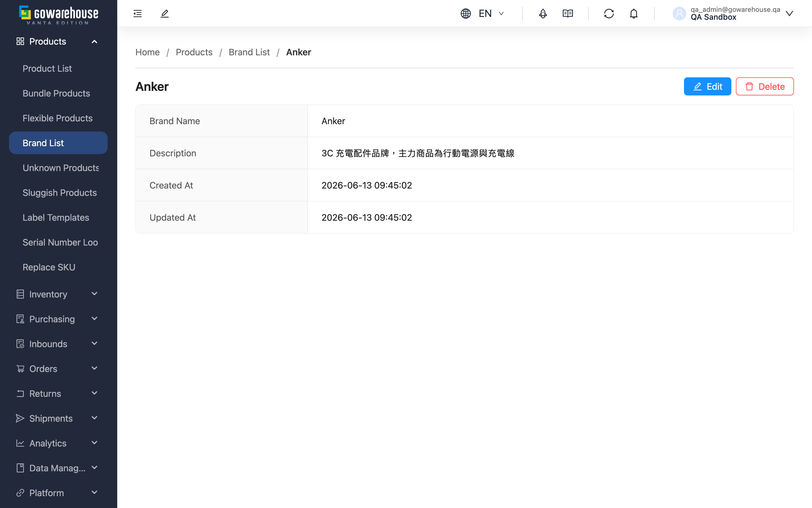Viewport: 812px width, 508px height.
Task: Expand the Platform menu chevron
Action: pyautogui.click(x=94, y=492)
